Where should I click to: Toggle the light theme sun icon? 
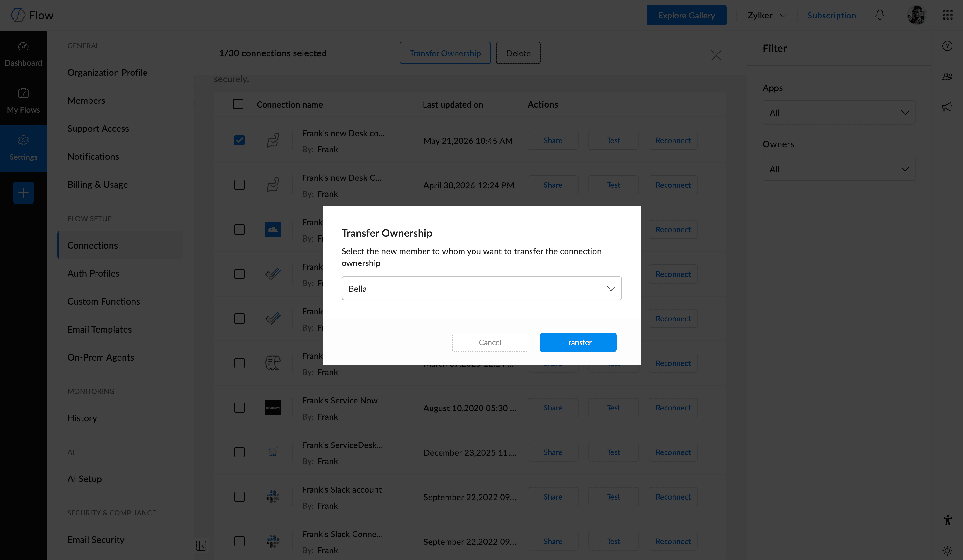pyautogui.click(x=947, y=550)
